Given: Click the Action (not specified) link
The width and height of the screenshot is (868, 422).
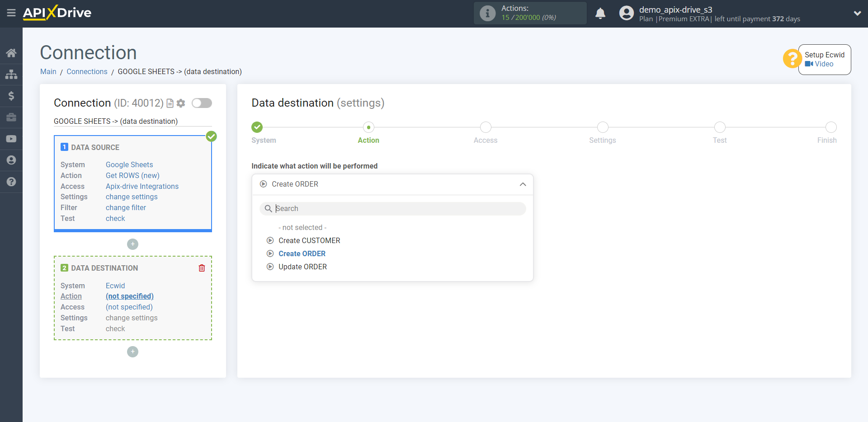Looking at the screenshot, I should (x=130, y=296).
